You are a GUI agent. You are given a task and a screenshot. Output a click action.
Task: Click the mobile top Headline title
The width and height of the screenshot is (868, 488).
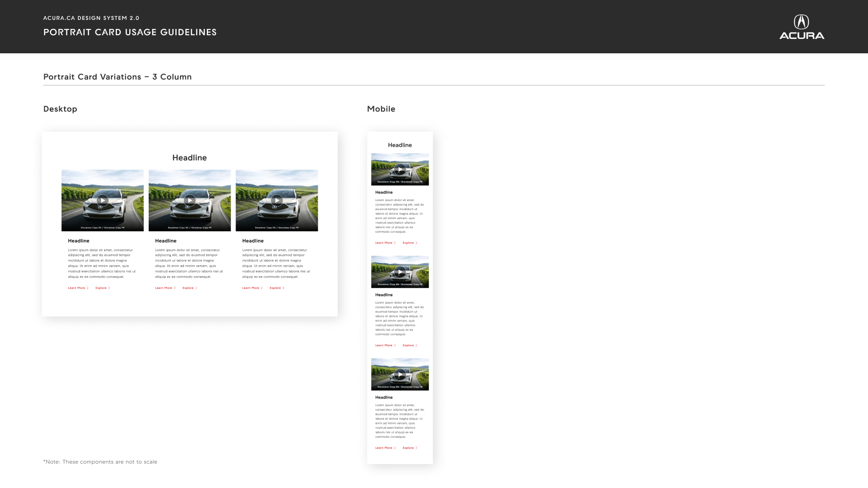(400, 145)
